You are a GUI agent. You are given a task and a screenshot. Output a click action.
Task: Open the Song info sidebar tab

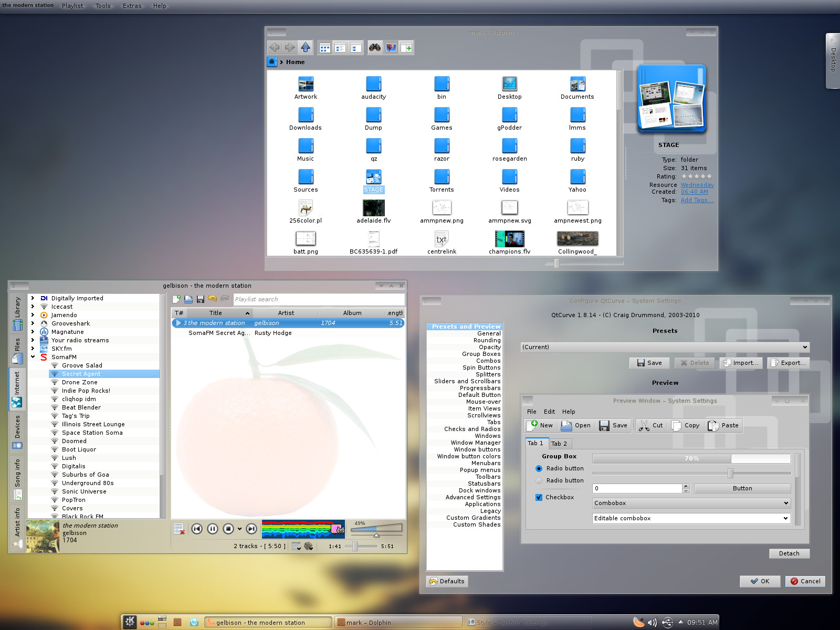pyautogui.click(x=17, y=479)
